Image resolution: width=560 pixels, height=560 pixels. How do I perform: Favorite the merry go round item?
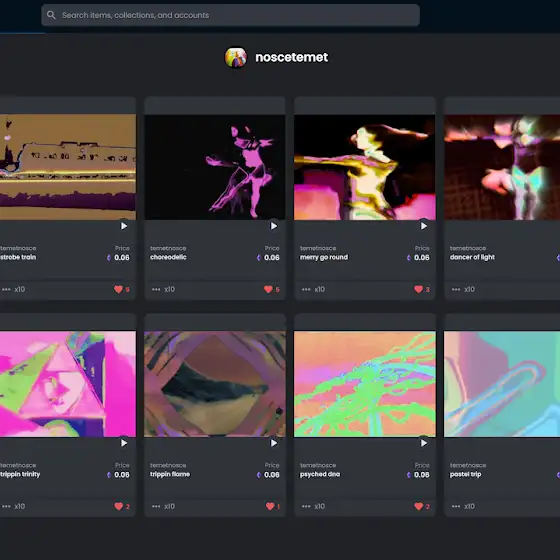click(x=418, y=289)
